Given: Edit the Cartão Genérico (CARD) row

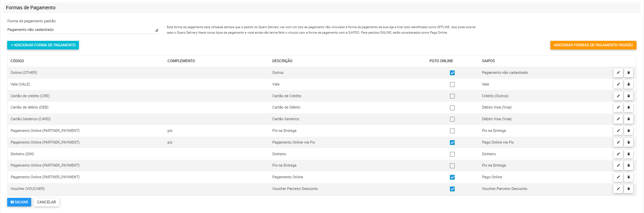Looking at the screenshot, I should click(x=618, y=119).
